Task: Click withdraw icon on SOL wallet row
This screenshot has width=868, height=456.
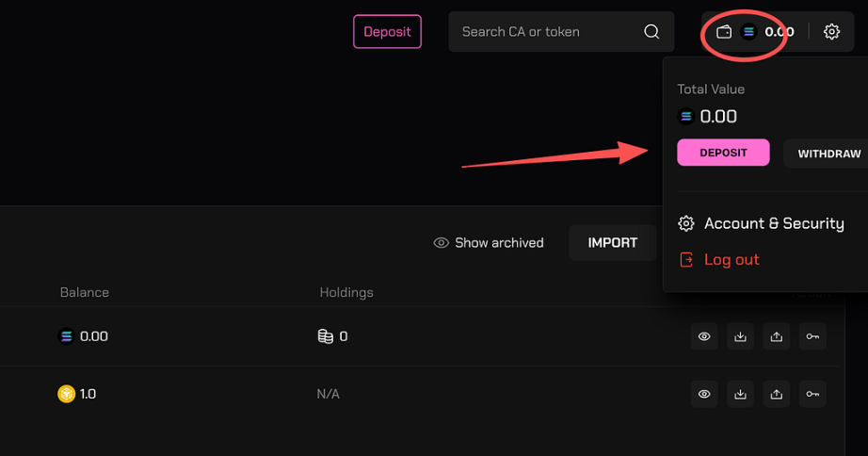Action: [777, 336]
